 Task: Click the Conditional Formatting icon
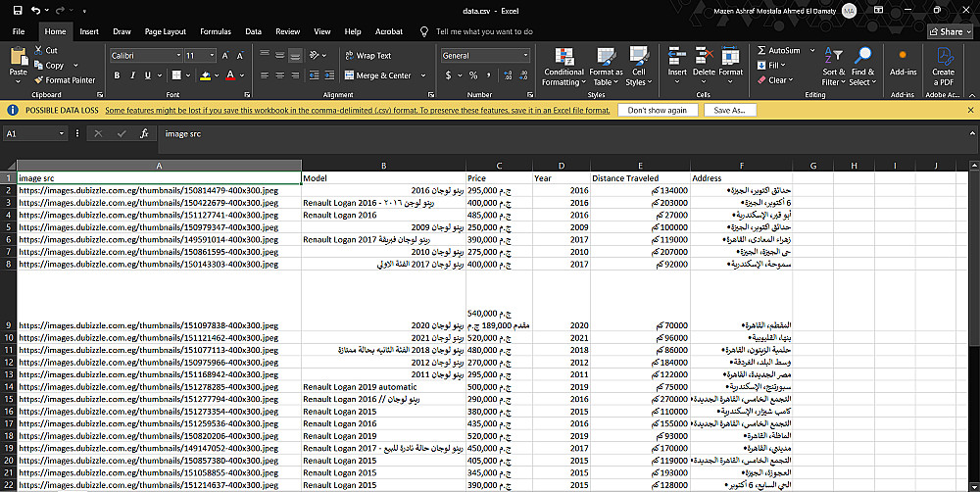click(x=563, y=56)
